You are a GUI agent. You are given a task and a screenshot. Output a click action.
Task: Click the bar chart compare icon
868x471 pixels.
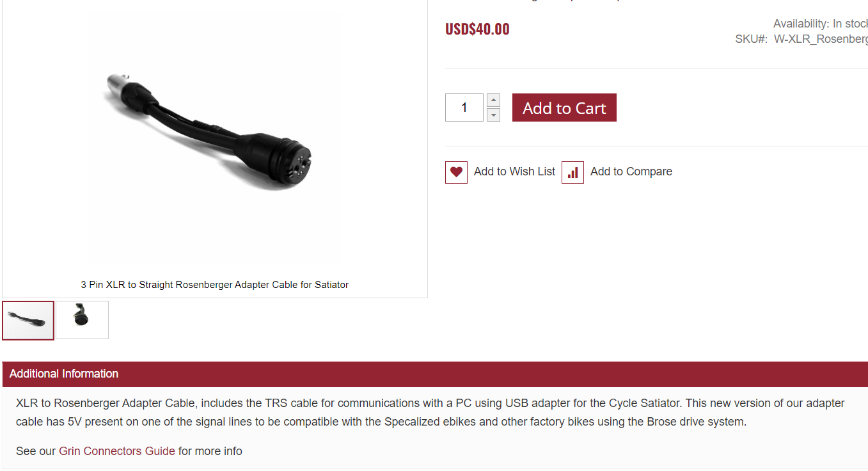[x=572, y=172]
